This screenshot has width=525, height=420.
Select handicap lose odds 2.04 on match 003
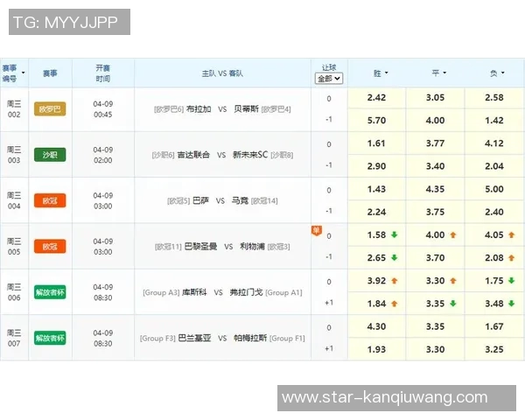(x=494, y=166)
